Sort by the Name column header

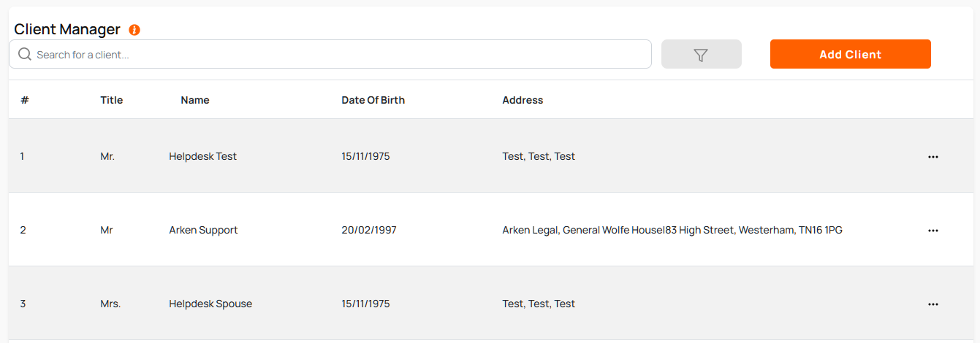195,100
